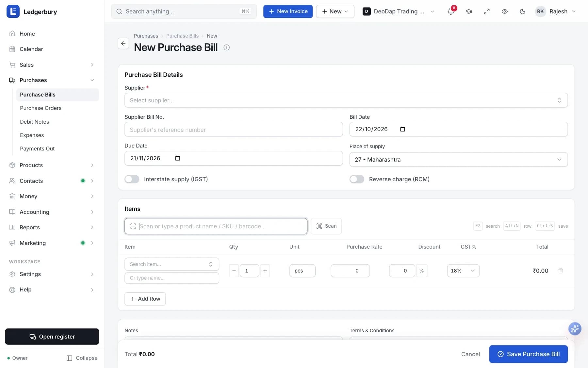Expand the Sales menu
The image size is (588, 368).
tap(52, 65)
